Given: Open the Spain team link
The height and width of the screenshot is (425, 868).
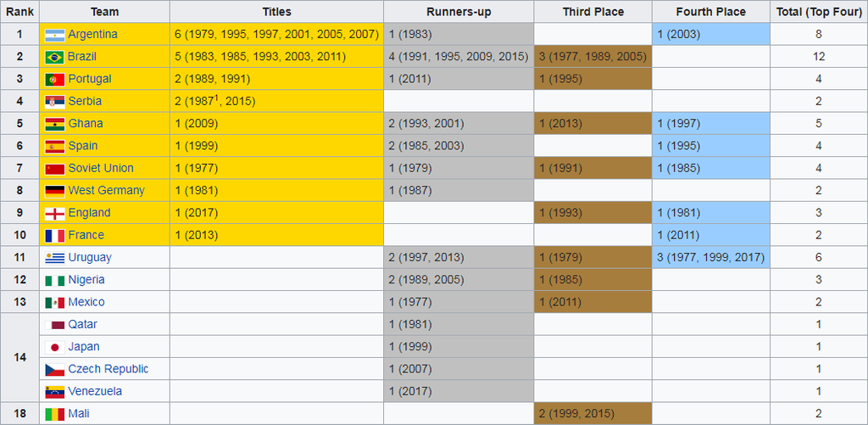Looking at the screenshot, I should (x=82, y=146).
